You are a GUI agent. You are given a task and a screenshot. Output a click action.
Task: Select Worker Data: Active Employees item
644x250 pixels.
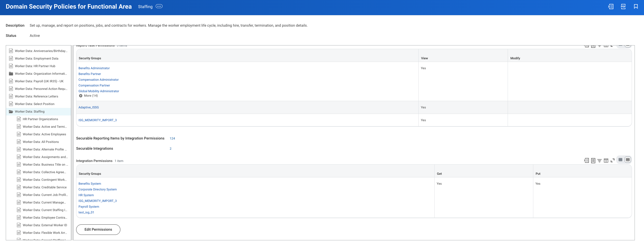click(x=44, y=134)
